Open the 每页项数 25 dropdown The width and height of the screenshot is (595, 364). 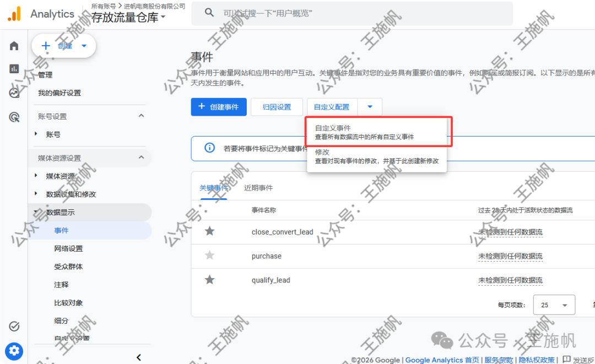click(x=554, y=305)
